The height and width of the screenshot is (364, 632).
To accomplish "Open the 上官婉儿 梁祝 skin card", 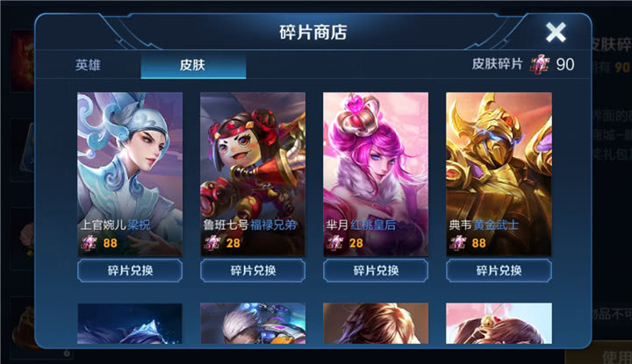I will click(130, 174).
